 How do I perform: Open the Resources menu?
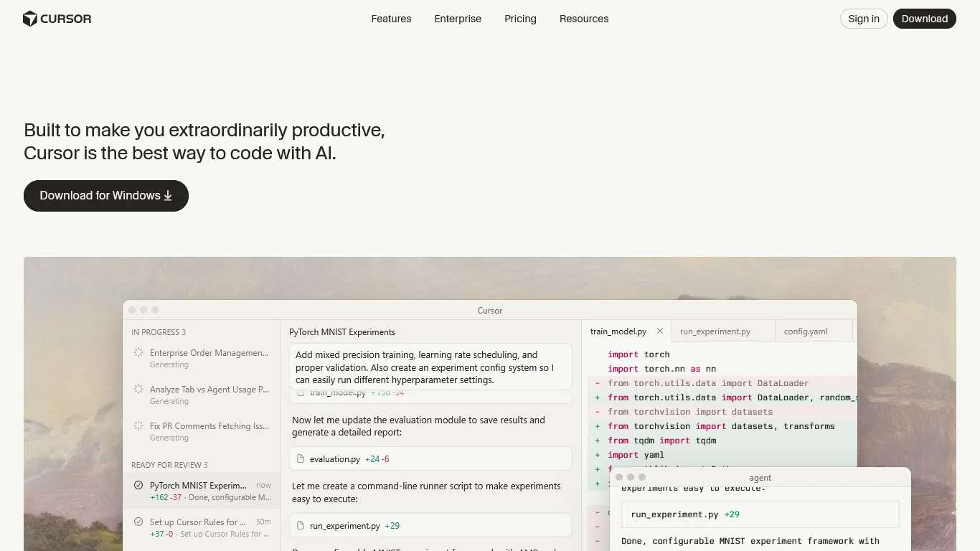[584, 19]
